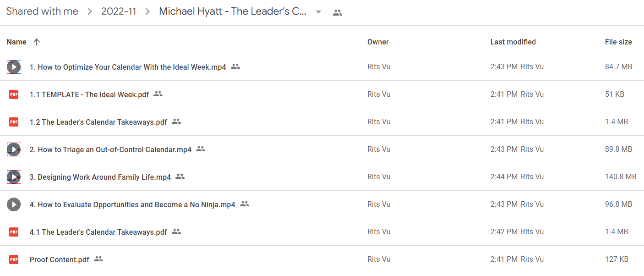Open the 2022-11 breadcrumb folder

pos(119,11)
